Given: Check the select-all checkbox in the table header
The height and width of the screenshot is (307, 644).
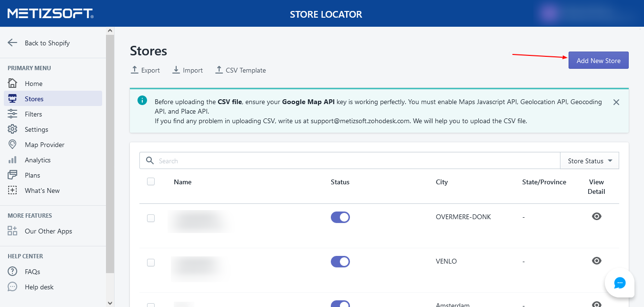Looking at the screenshot, I should point(151,181).
